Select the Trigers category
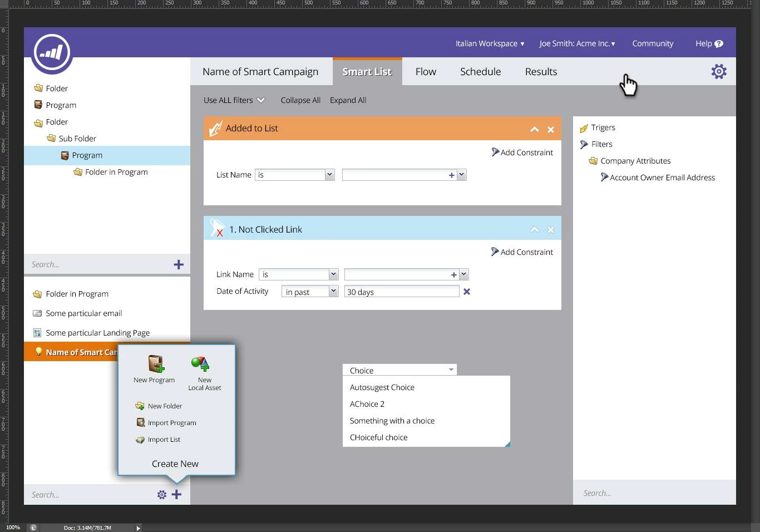 598,127
